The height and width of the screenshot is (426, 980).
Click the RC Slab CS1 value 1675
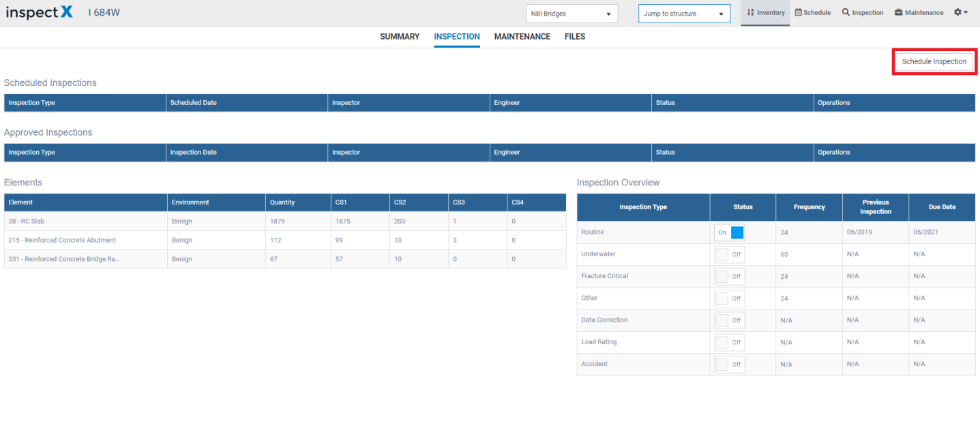[x=343, y=221]
